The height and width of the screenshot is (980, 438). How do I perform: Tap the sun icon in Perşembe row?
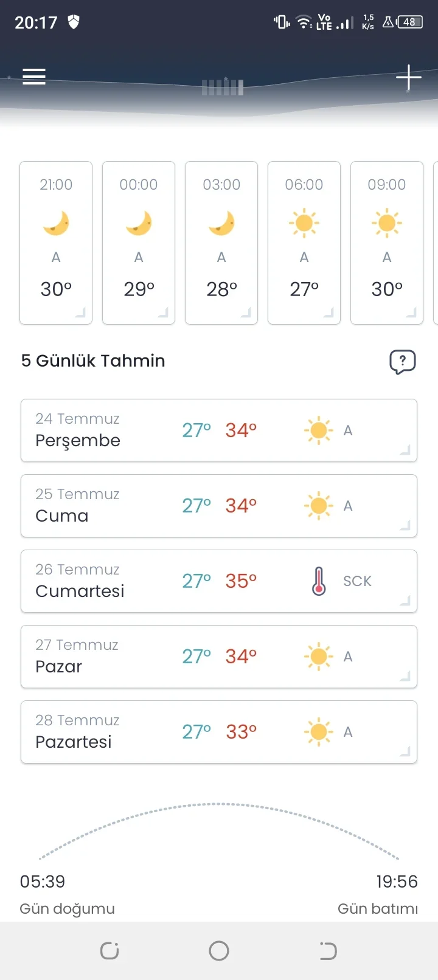[318, 430]
